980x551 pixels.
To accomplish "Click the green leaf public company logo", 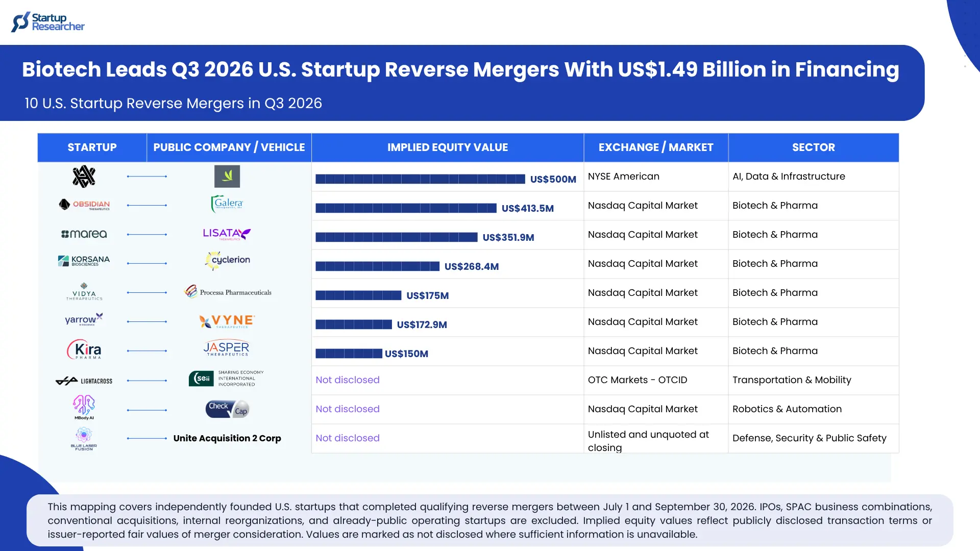I will 227,177.
